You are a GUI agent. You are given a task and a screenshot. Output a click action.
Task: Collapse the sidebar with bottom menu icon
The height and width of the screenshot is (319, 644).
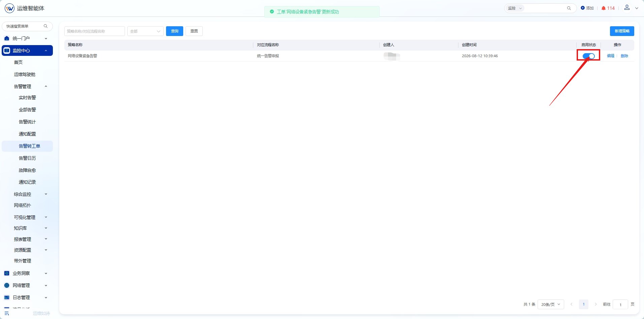[x=7, y=313]
